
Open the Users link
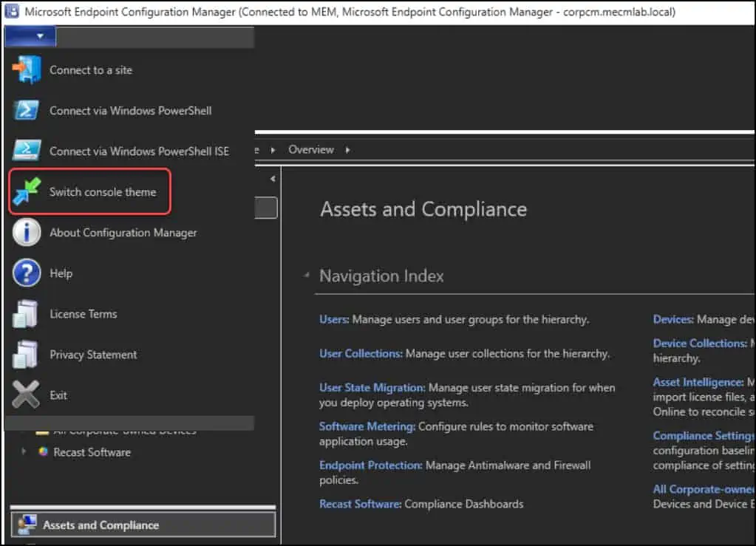333,319
